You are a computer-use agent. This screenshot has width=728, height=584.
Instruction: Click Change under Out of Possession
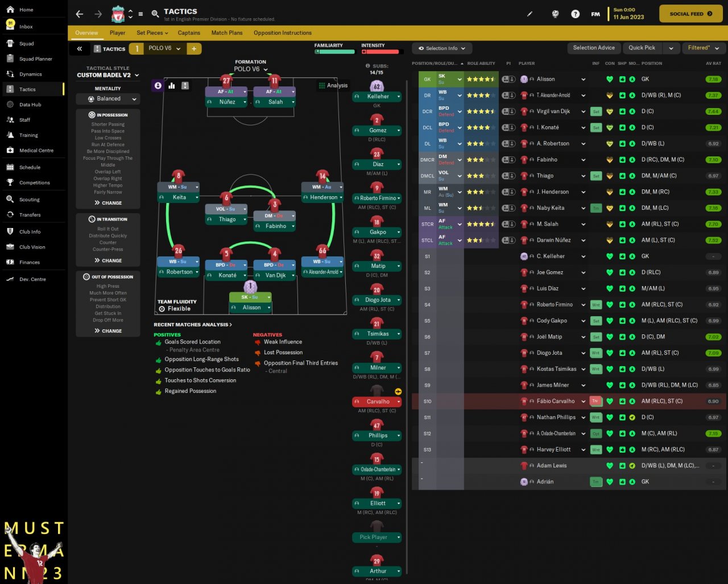point(108,331)
